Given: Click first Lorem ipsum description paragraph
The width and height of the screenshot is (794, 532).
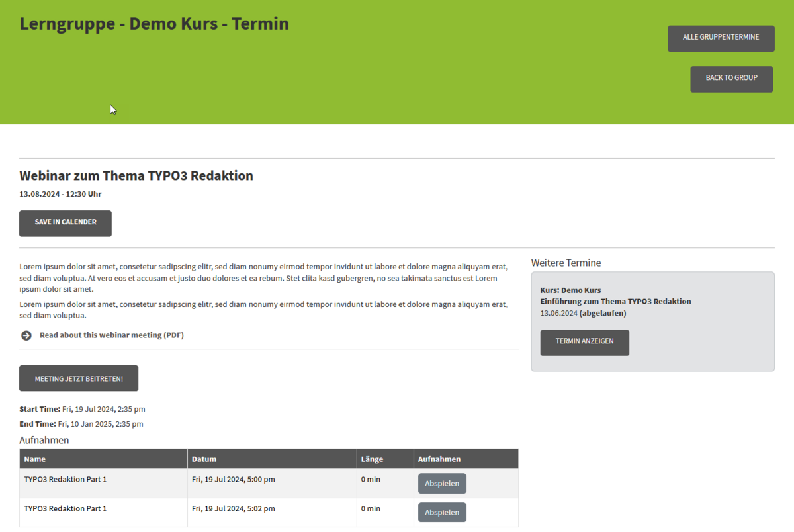Looking at the screenshot, I should coord(264,278).
